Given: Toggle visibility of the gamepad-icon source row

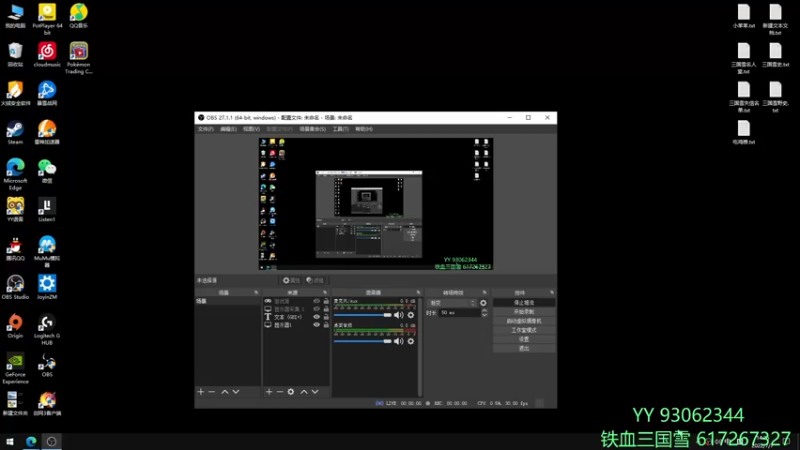Looking at the screenshot, I should [x=316, y=301].
